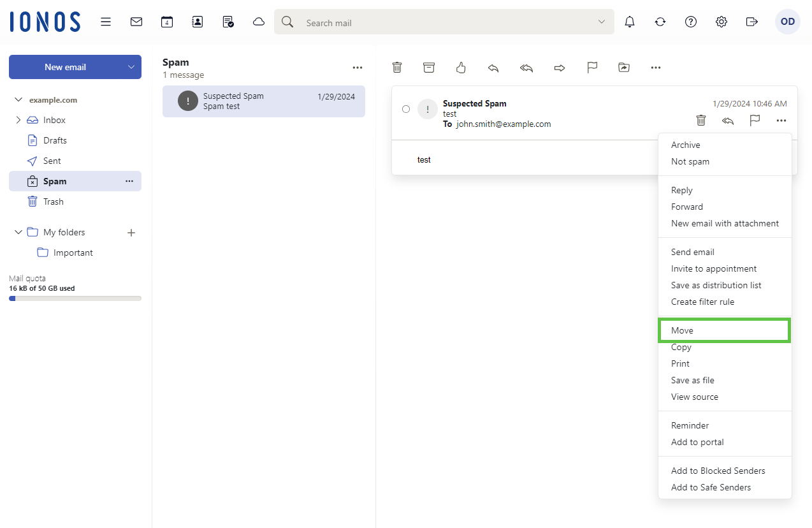
Task: Select the radio circle beside Suspected Spam
Action: click(x=406, y=109)
